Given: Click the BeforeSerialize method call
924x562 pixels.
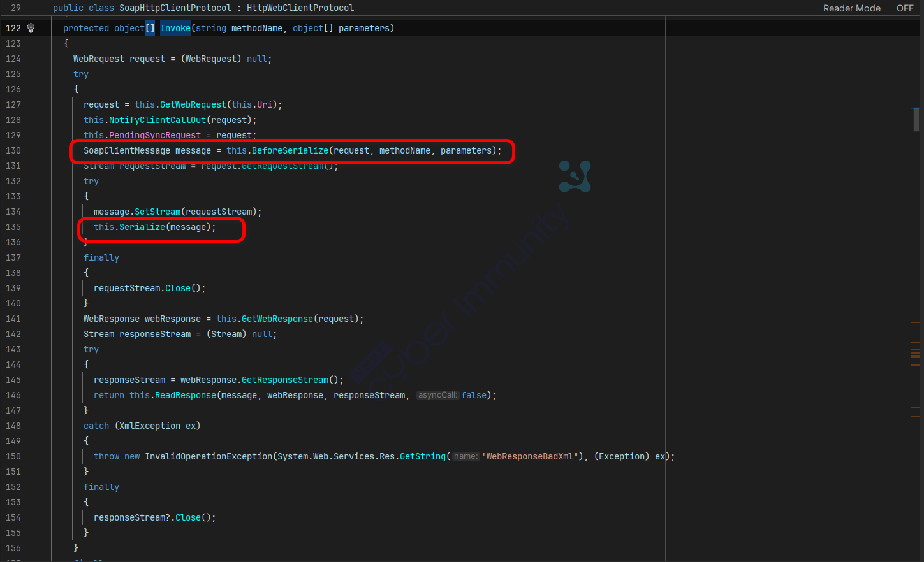Looking at the screenshot, I should coord(290,150).
